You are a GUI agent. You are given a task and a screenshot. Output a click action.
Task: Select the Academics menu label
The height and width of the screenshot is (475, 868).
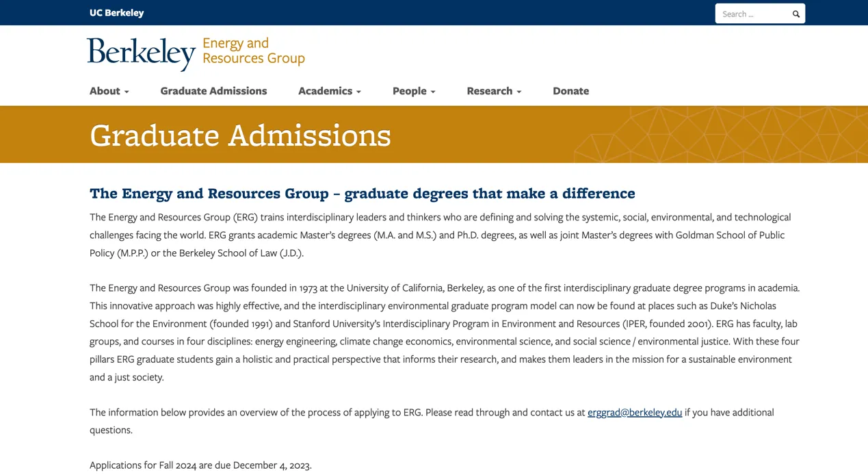tap(325, 91)
